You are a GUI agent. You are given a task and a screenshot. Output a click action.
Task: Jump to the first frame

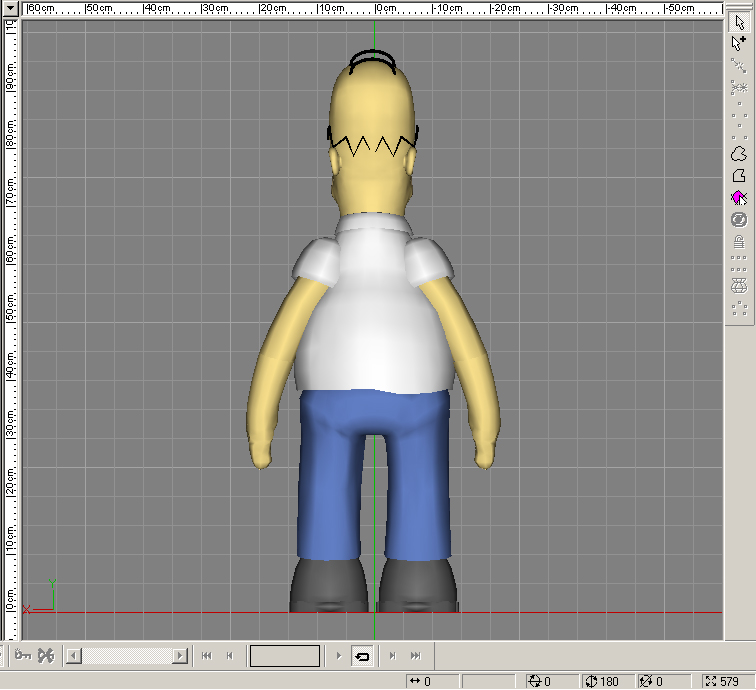coord(207,656)
